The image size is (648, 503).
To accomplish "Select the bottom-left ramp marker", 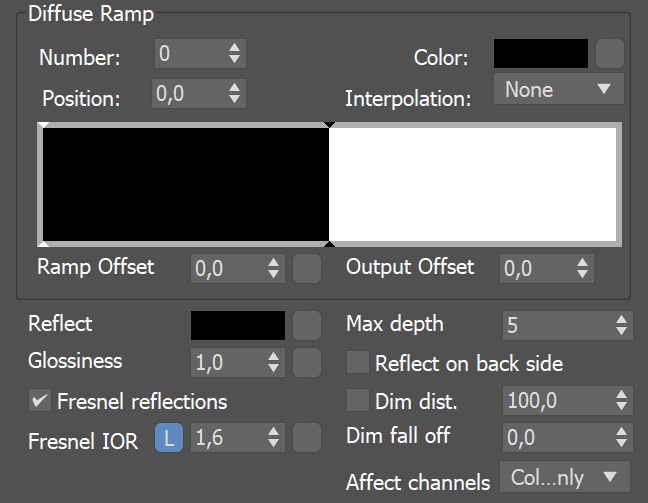I will point(43,244).
